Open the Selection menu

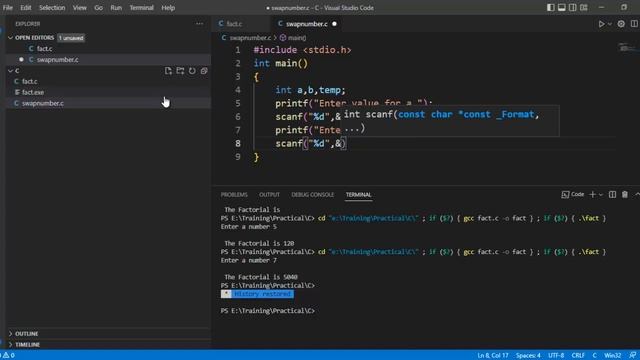[x=52, y=7]
